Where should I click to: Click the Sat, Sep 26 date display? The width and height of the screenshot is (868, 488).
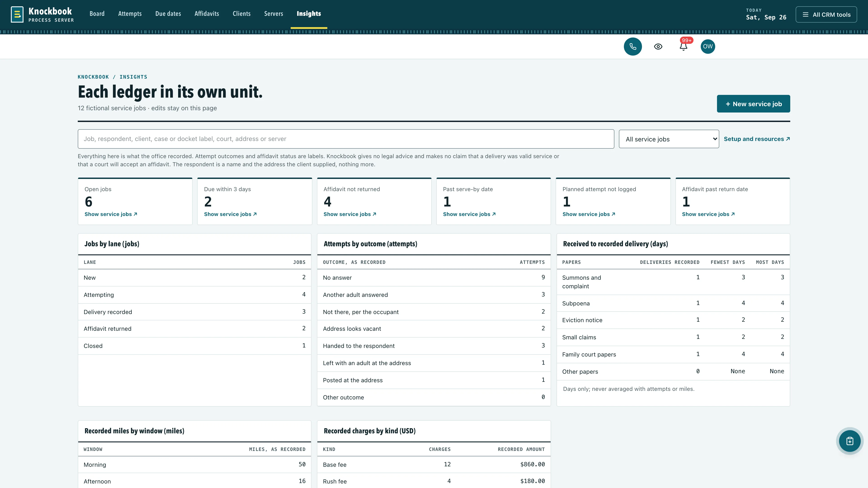(x=766, y=17)
